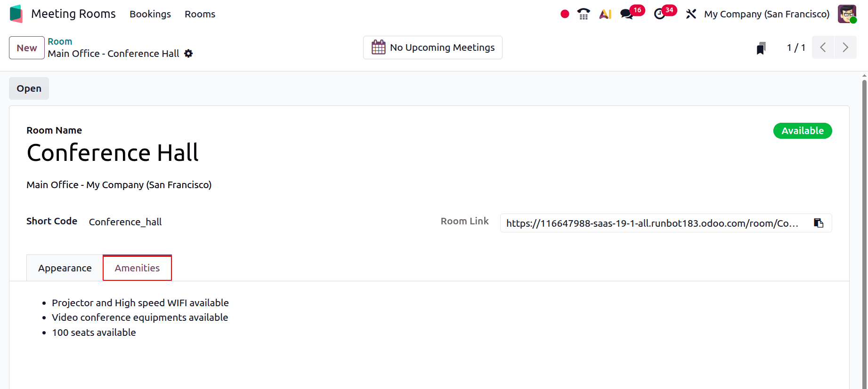Click 'Main Office - Conference Hall' breadcrumb title
Screen dimensions: 868x389
coord(114,54)
